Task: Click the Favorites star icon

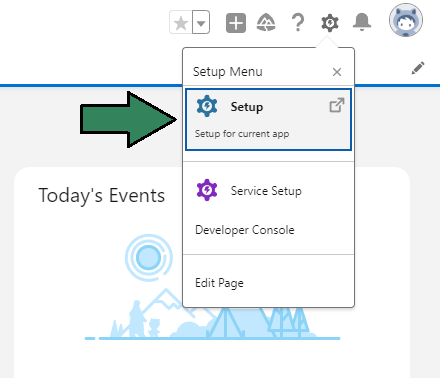Action: 181,23
